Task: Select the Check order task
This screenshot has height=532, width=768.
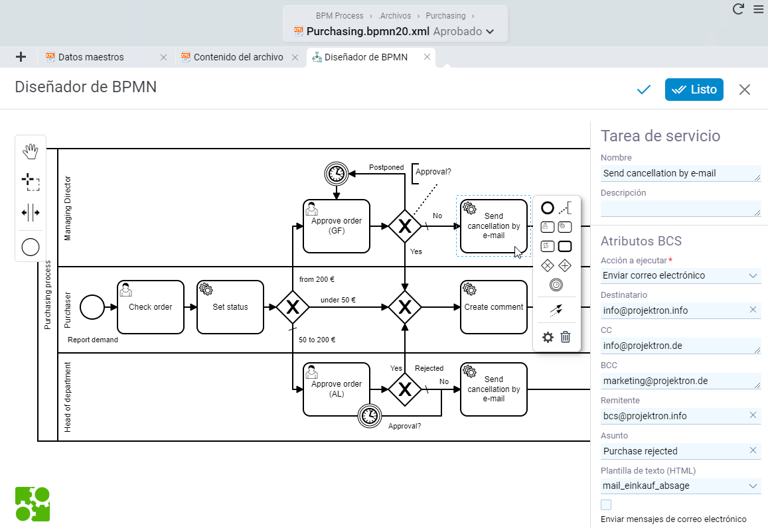Action: 151,307
